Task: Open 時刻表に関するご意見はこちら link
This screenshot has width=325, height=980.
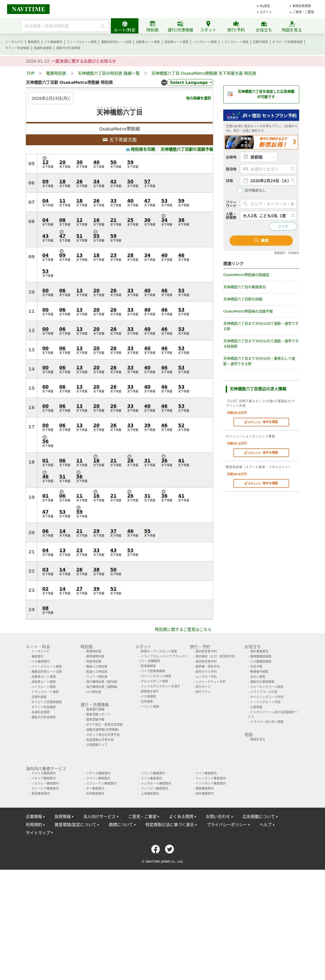Action: (x=183, y=630)
